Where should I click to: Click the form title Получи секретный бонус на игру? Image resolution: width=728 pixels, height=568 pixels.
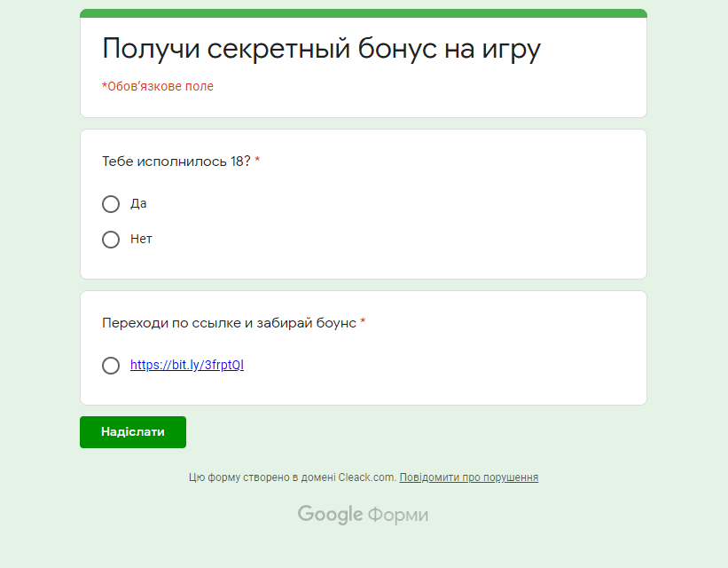(x=321, y=48)
